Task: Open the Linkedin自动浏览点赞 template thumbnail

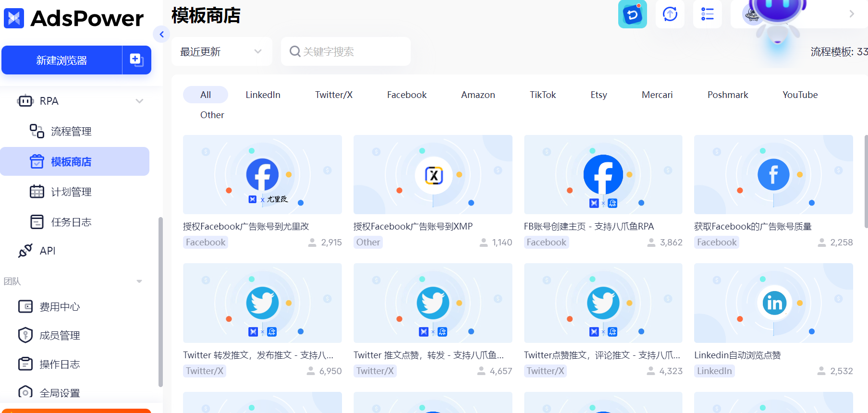Action: (773, 303)
